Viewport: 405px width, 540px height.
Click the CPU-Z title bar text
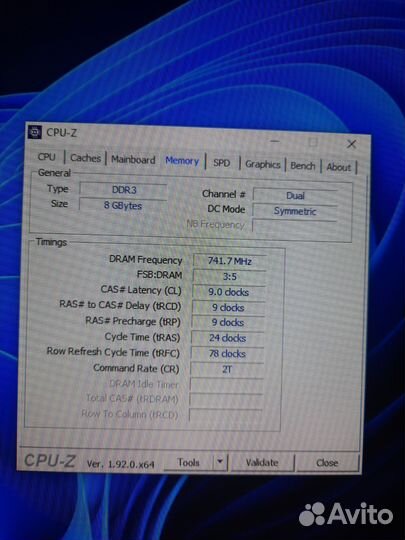tap(62, 133)
